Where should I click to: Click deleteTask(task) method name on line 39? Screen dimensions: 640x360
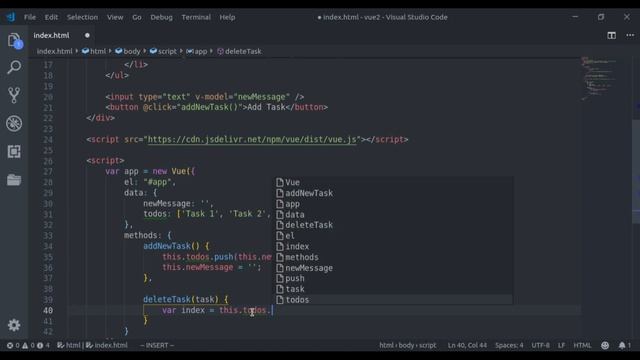[181, 300]
